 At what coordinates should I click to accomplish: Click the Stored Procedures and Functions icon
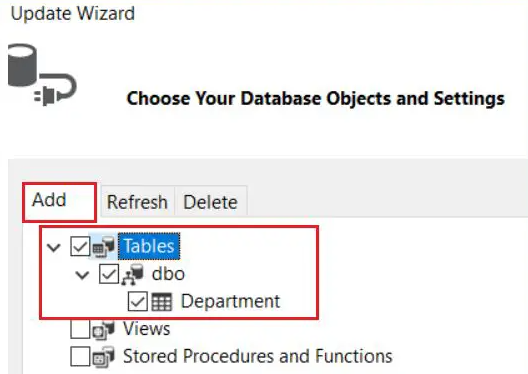(104, 356)
